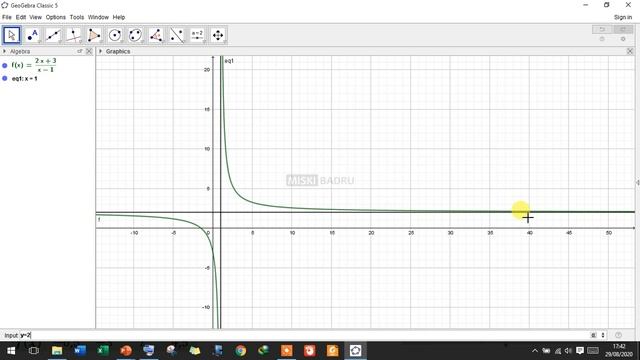
Task: Click the GeoGebra taskbar icon
Action: click(x=356, y=351)
